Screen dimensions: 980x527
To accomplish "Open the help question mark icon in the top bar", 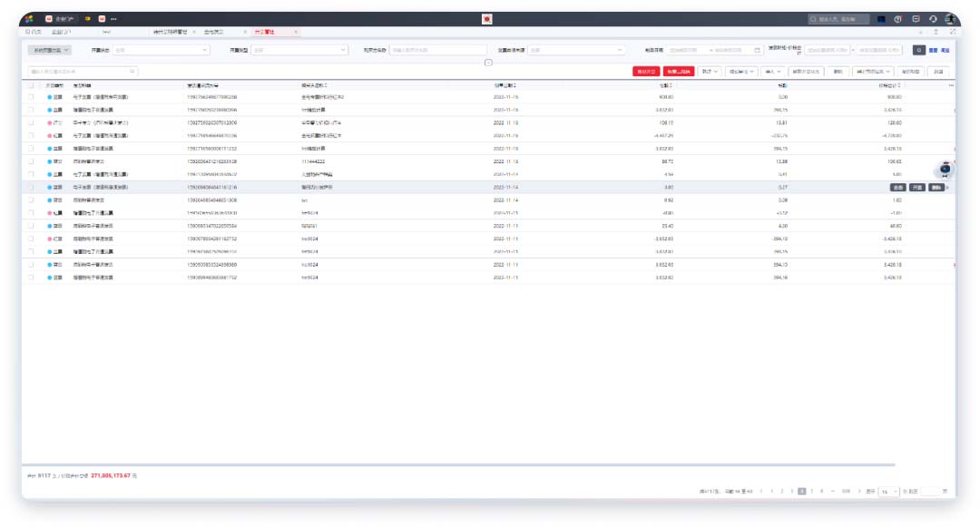I will tap(898, 19).
